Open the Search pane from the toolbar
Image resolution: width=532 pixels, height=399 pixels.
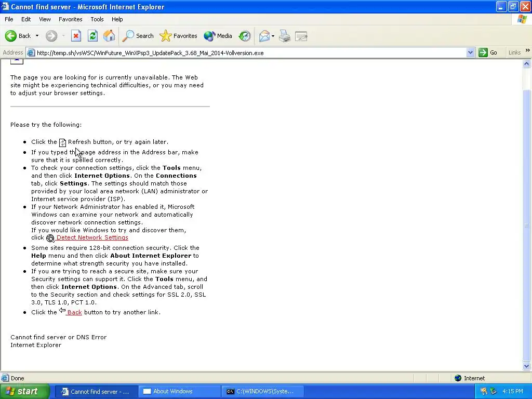pos(138,36)
